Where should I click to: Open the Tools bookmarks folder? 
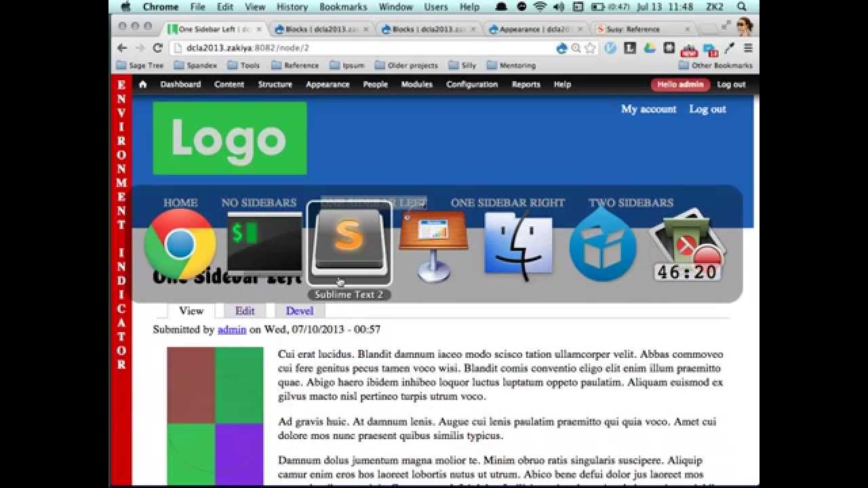click(243, 66)
